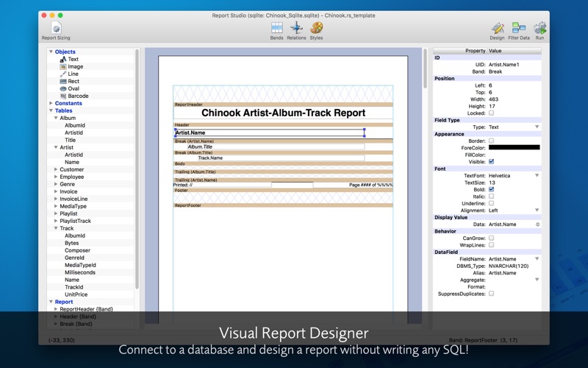Enable the Underline checkbox
The image size is (588, 368).
(x=491, y=203)
